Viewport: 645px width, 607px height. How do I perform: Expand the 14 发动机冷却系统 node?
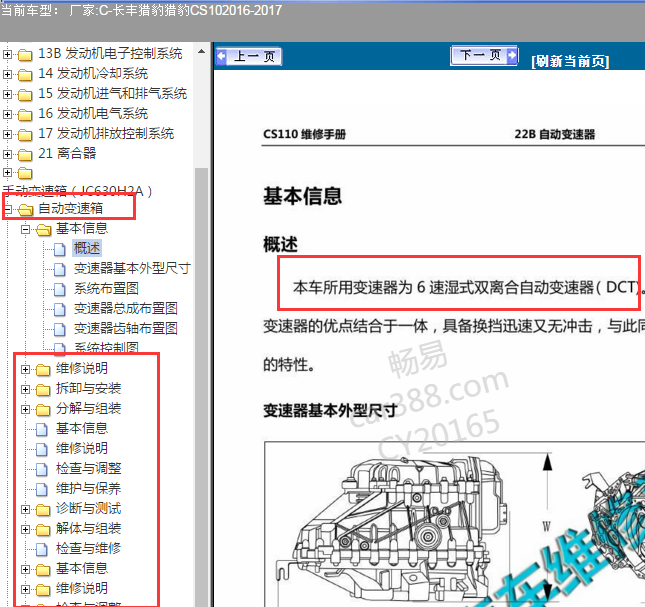point(7,74)
